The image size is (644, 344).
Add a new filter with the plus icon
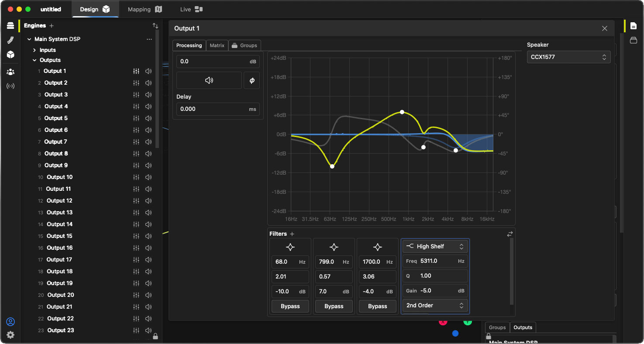tap(293, 234)
